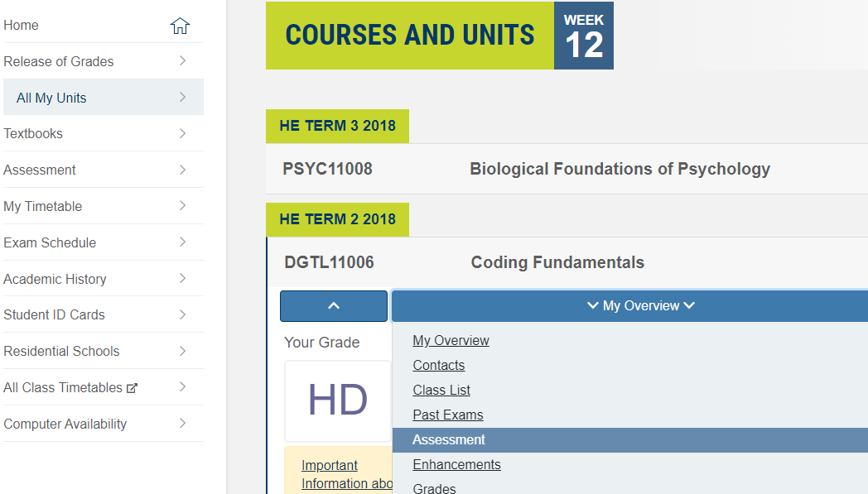Collapse the DGTL11006 unit with up-arrow button
The width and height of the screenshot is (868, 494).
click(333, 306)
